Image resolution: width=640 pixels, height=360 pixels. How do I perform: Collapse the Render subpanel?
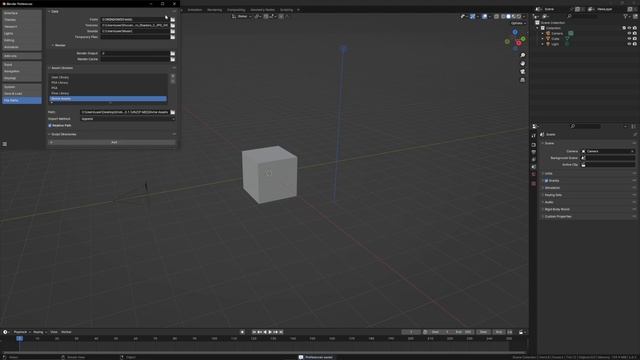click(x=59, y=45)
